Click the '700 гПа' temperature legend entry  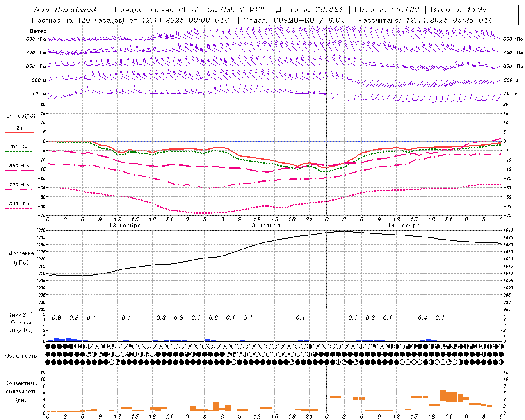point(19,185)
